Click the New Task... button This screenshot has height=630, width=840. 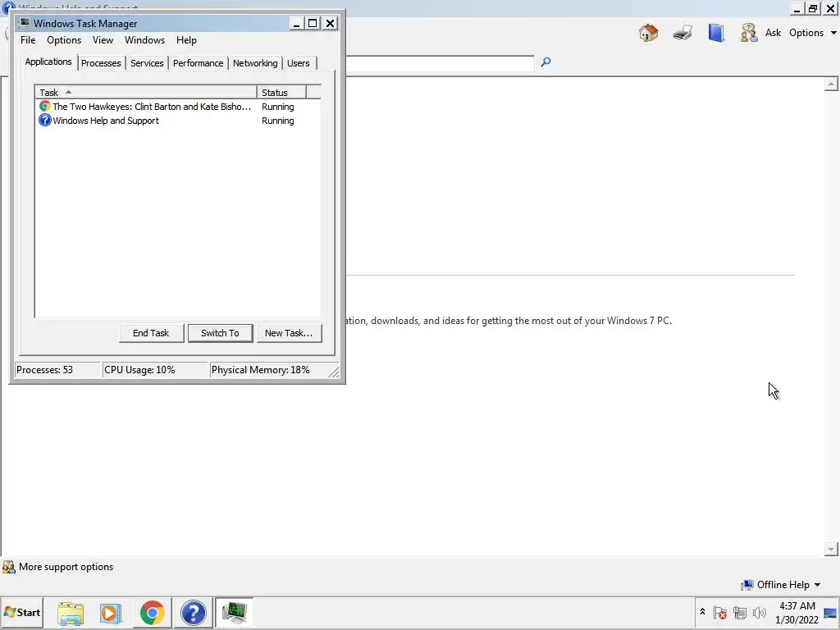tap(289, 333)
